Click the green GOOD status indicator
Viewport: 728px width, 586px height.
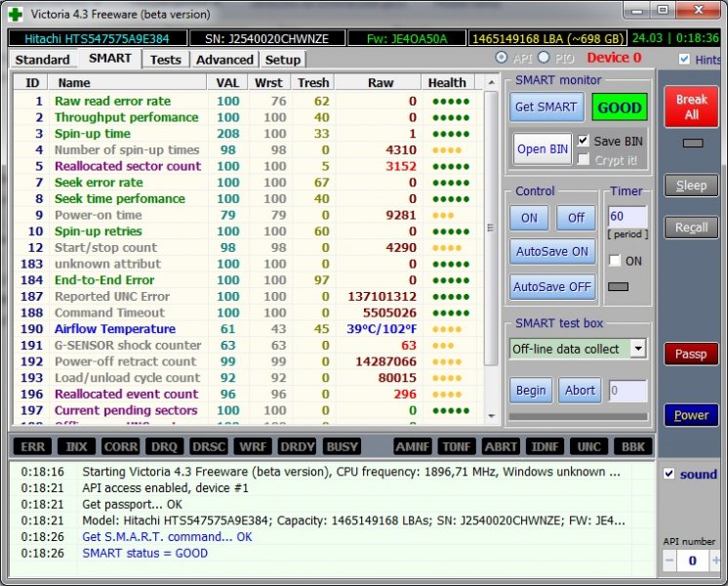coord(621,107)
